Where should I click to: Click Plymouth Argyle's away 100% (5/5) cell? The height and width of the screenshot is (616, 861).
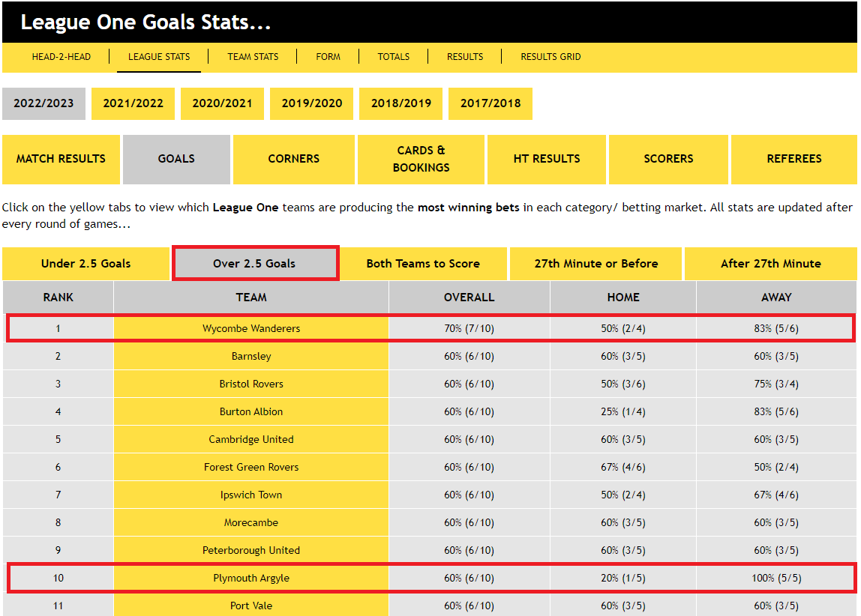point(776,578)
